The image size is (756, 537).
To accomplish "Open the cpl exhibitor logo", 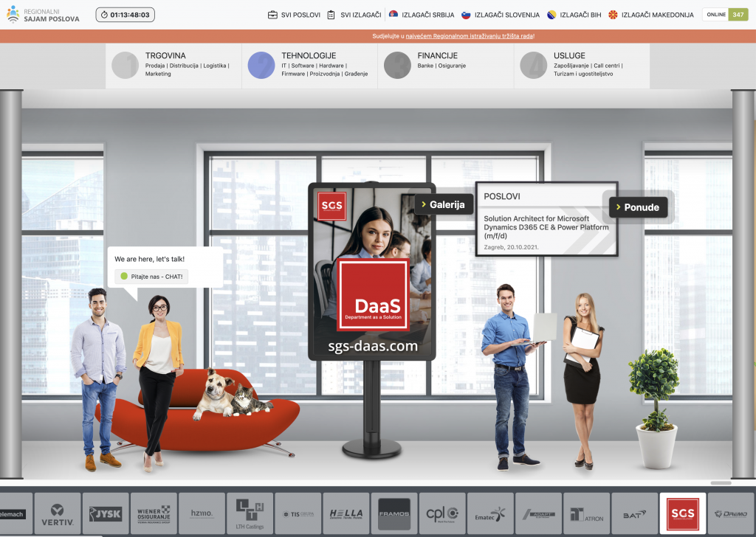I will (x=442, y=513).
